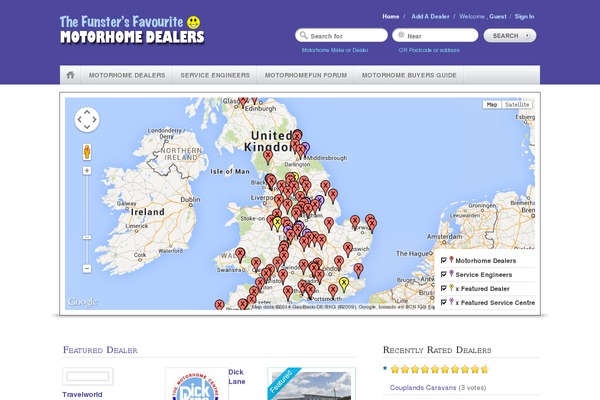600x400 pixels.
Task: Click the Google logo on map
Action: click(x=82, y=302)
